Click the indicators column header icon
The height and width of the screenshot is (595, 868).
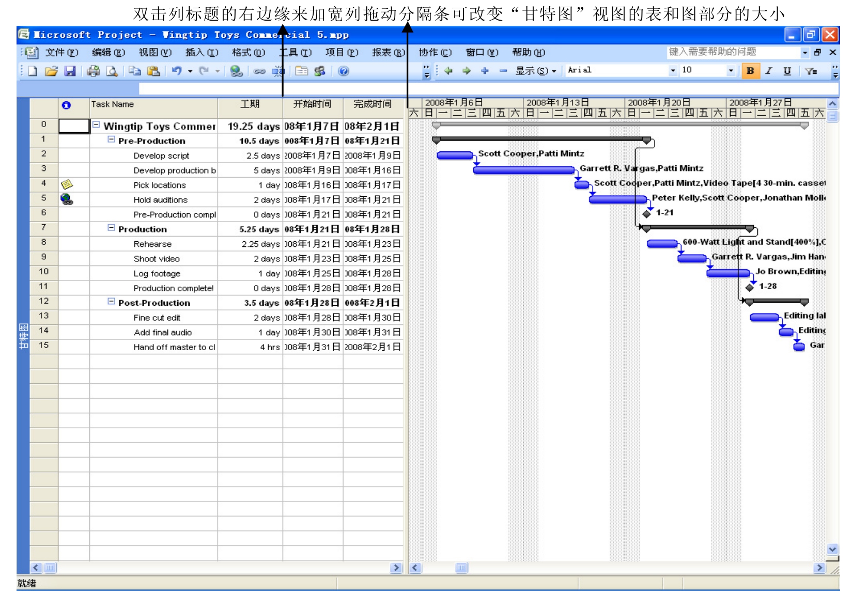point(66,105)
